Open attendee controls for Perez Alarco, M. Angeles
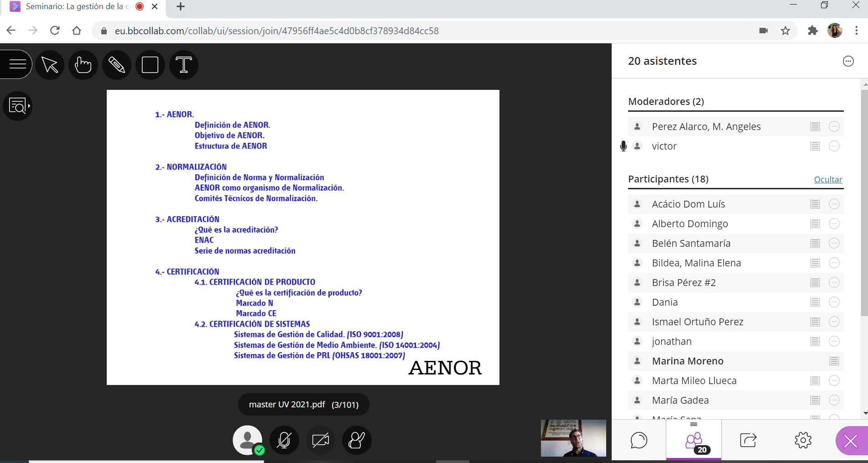This screenshot has height=463, width=868. (x=834, y=126)
